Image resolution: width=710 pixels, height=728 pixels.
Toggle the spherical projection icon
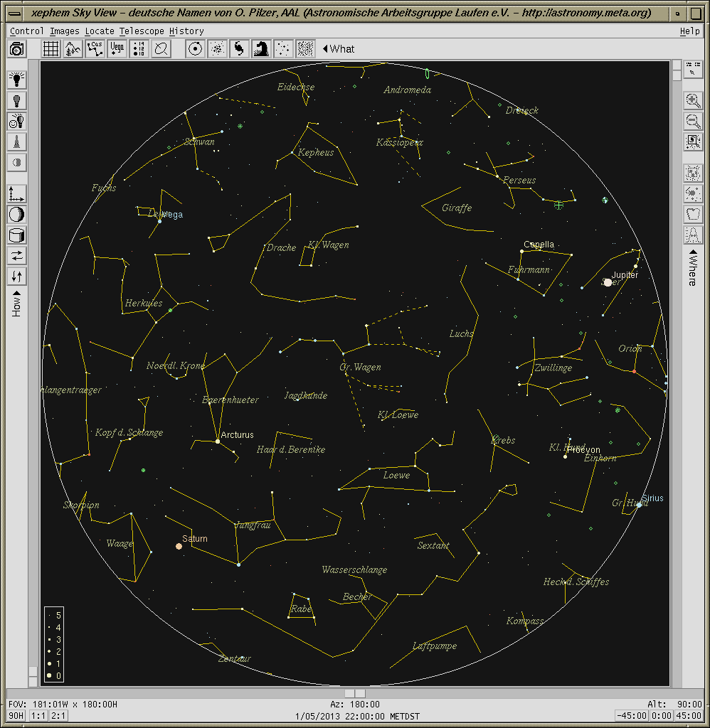pos(17,215)
